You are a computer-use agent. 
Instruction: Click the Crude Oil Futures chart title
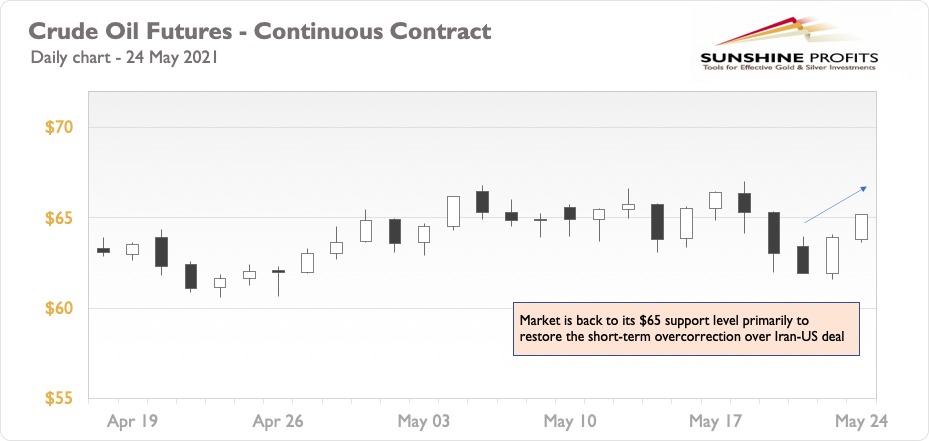(260, 31)
